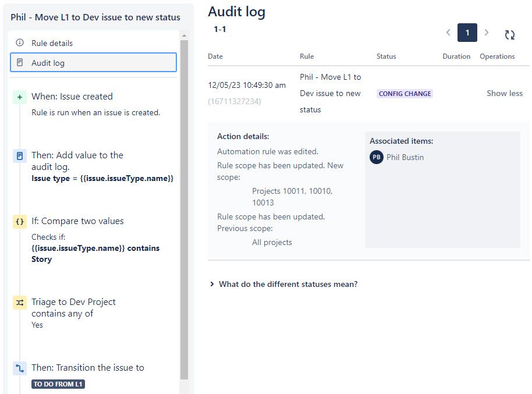Click the Audit log page heading
The height and width of the screenshot is (394, 532).
(236, 12)
